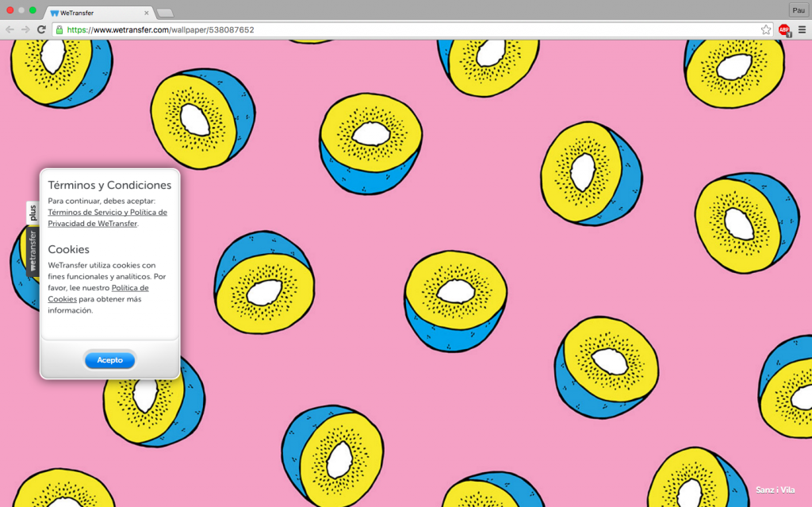Click the WeTransfer favicon in tab
Screen dimensions: 812x507
55,13
